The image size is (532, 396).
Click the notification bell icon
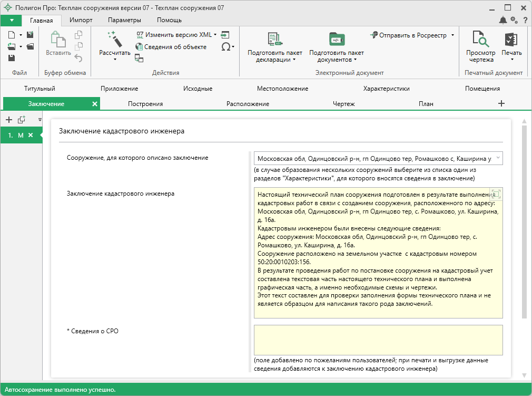[503, 20]
